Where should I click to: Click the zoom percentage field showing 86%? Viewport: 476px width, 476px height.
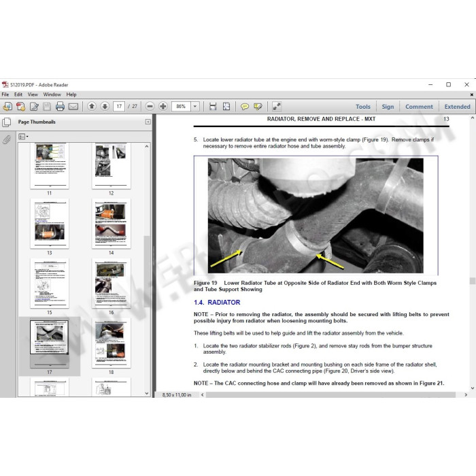point(181,106)
